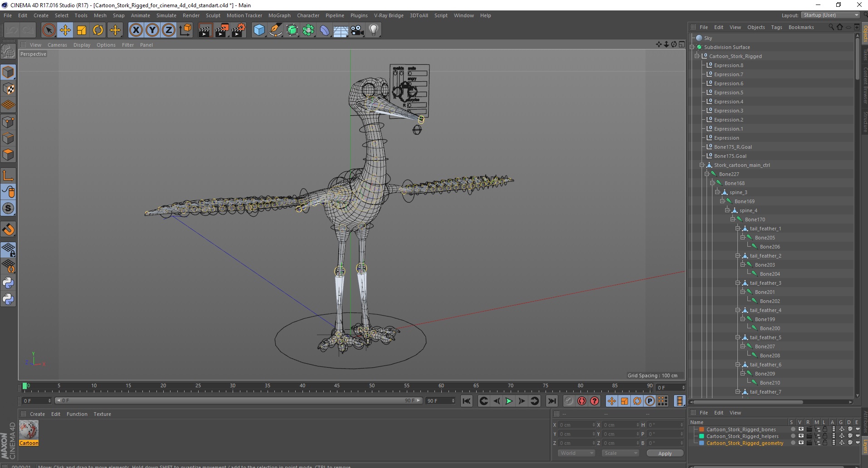This screenshot has height=468, width=868.
Task: Toggle Autokeying button
Action: pos(581,401)
